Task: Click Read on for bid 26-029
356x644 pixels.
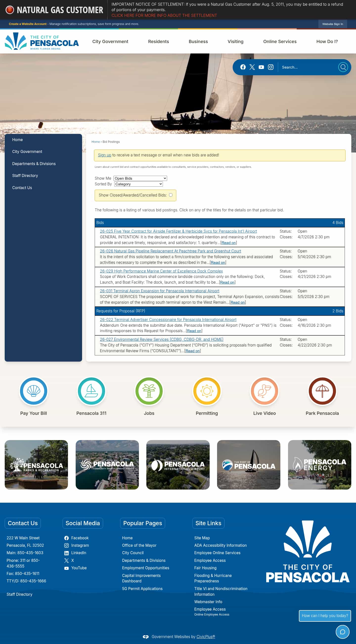Action: pos(227,282)
